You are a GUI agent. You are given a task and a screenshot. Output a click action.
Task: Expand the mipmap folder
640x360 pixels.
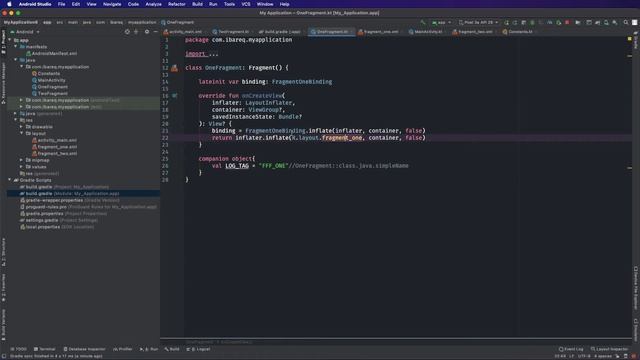coord(21,160)
